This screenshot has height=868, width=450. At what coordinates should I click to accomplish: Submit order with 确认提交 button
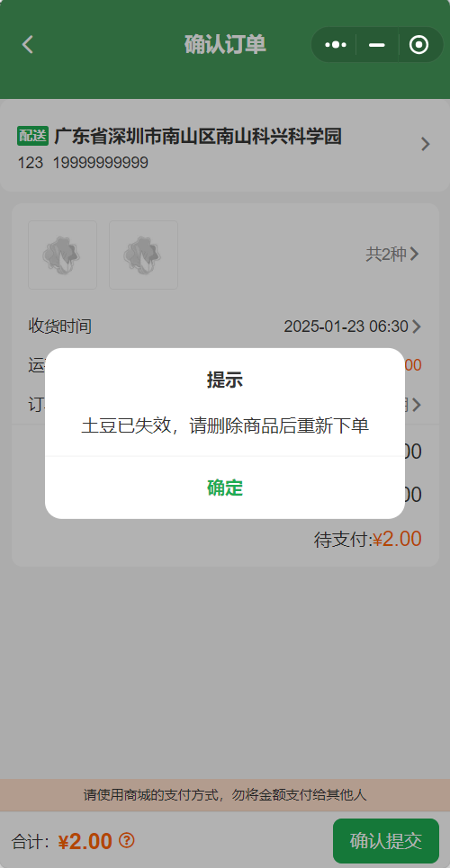pyautogui.click(x=386, y=841)
